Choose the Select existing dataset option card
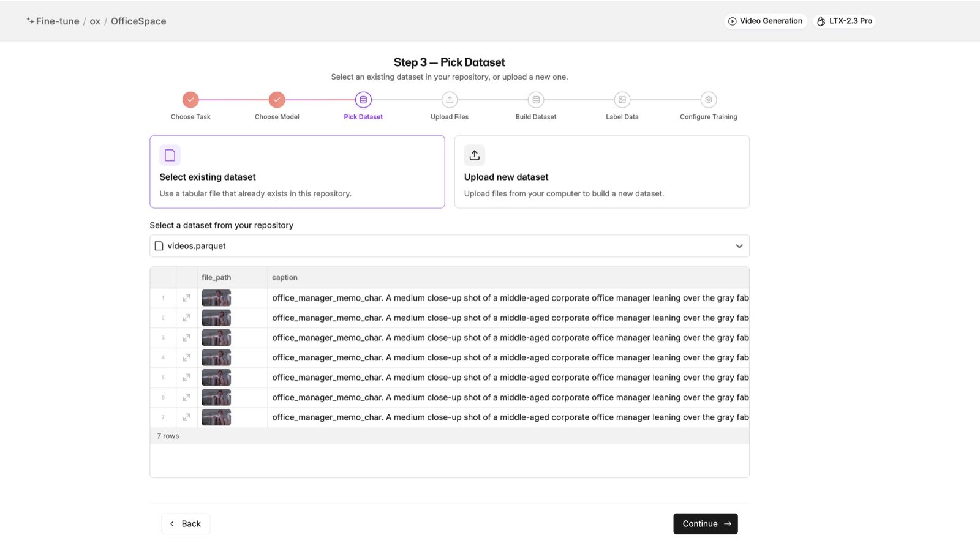The height and width of the screenshot is (549, 980). (x=297, y=172)
